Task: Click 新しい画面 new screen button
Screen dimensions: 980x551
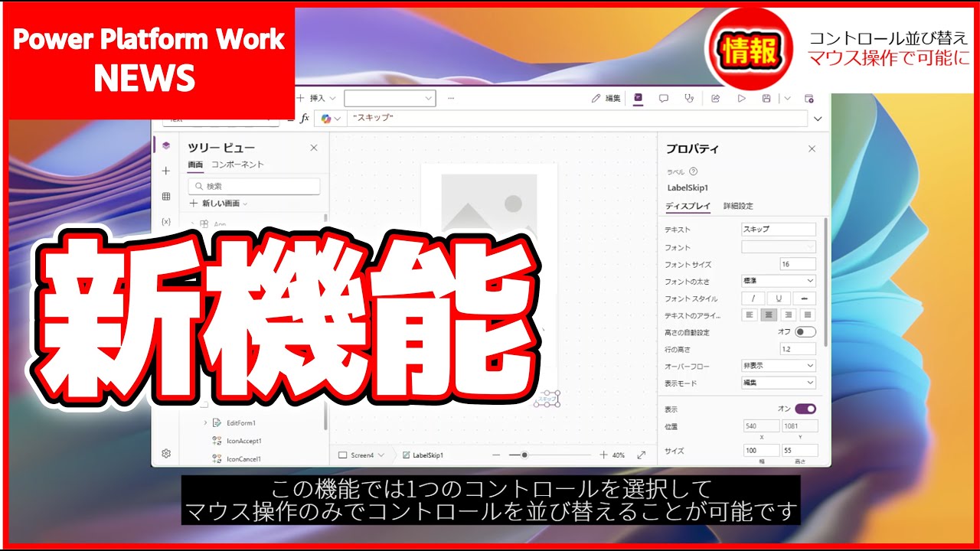Action: coord(218,204)
